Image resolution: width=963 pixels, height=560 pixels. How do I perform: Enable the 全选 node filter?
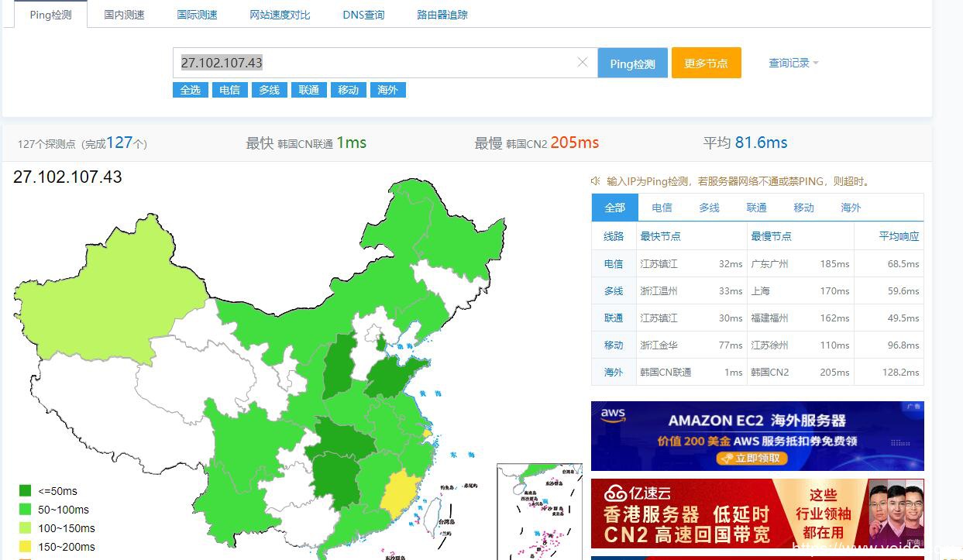pos(190,90)
